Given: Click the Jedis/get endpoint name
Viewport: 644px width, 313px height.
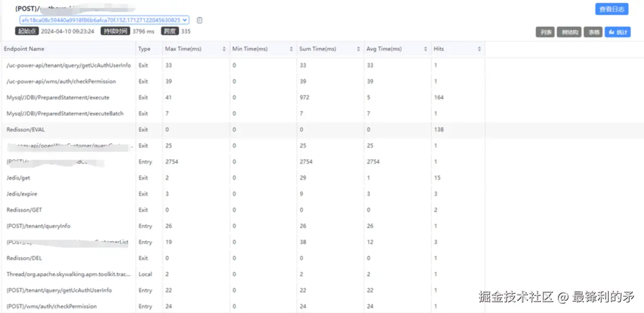Looking at the screenshot, I should coord(18,178).
